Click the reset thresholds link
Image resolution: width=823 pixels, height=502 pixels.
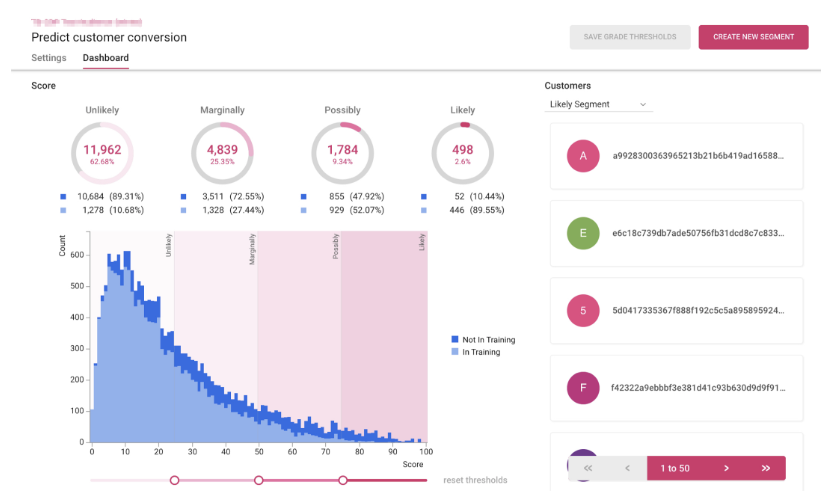point(475,480)
